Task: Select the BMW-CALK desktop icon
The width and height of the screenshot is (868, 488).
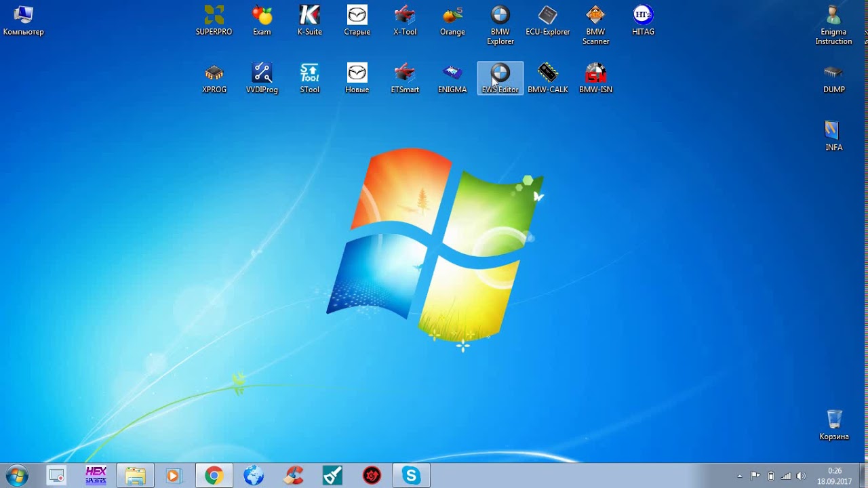Action: pos(548,79)
